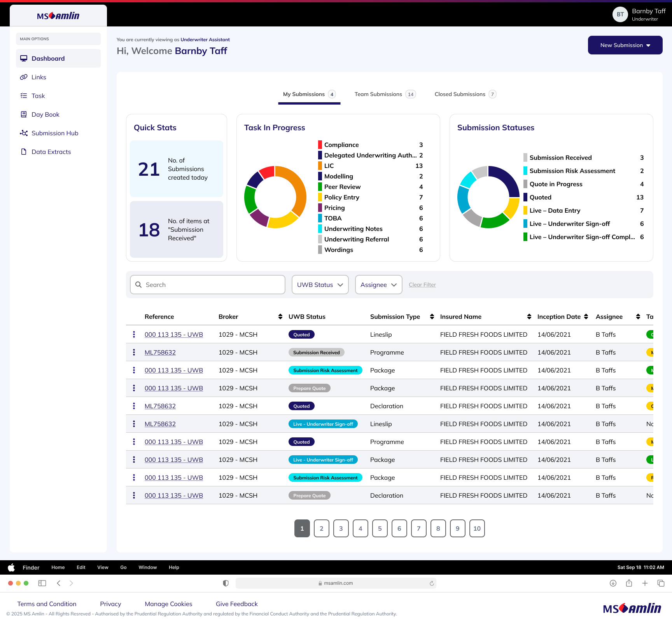Click the browser sidebar toggle icon
Image resolution: width=672 pixels, height=624 pixels.
click(x=42, y=583)
